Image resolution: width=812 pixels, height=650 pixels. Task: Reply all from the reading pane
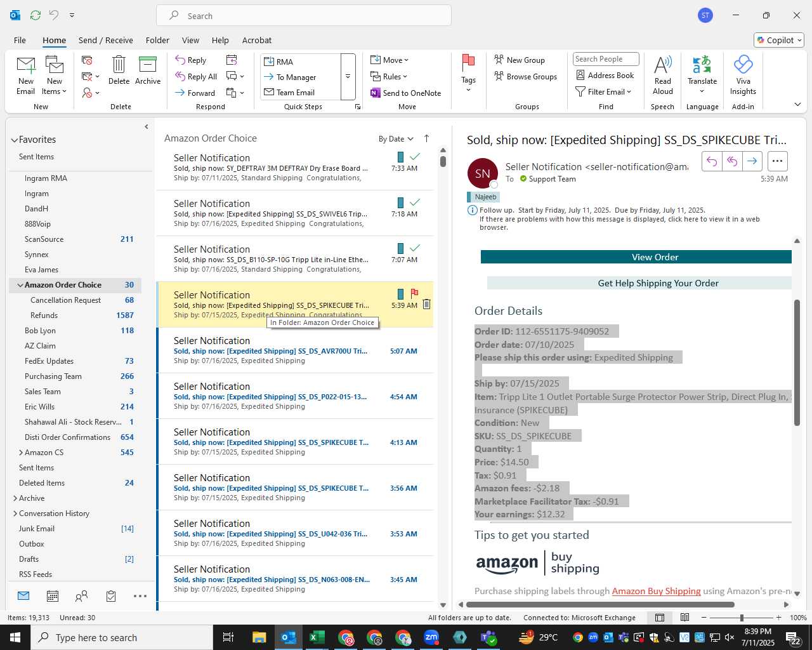pyautogui.click(x=732, y=161)
